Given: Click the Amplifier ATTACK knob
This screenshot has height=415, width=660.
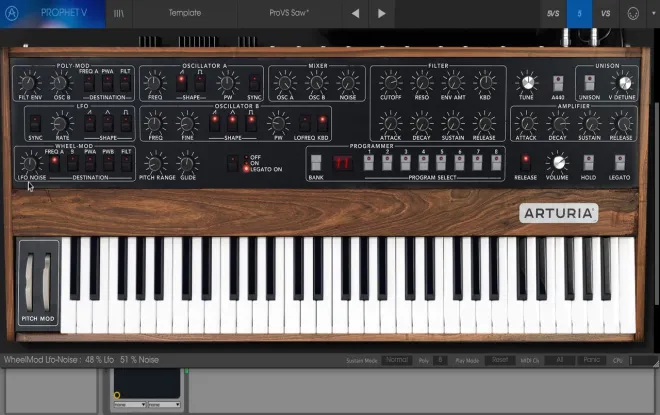Looking at the screenshot, I should [x=526, y=124].
